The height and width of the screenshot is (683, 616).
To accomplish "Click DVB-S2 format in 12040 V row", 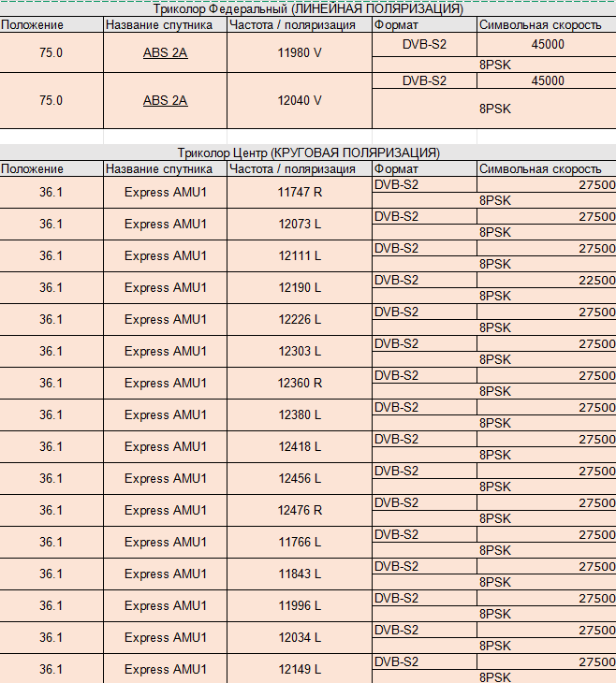I will click(x=424, y=80).
